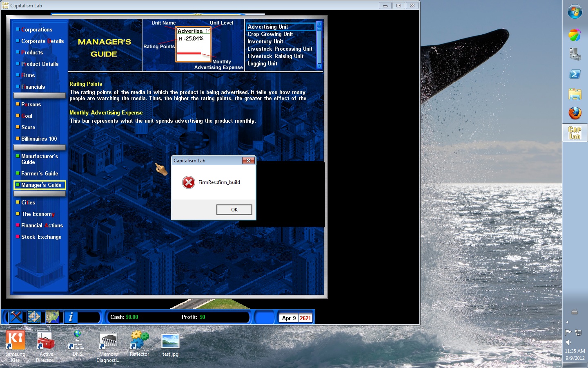Open Reflector desktop shortcut
Viewport: 588px width, 368px height.
tap(139, 343)
